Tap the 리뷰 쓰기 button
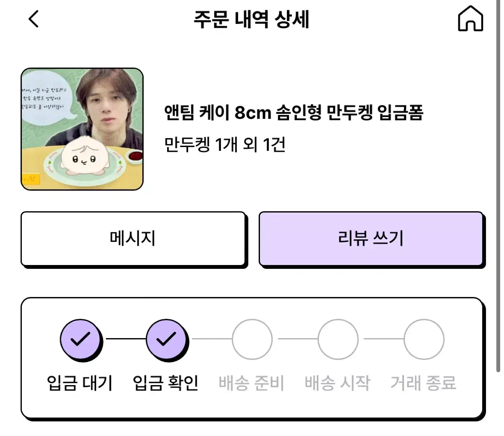This screenshot has height=436, width=504. pos(371,239)
